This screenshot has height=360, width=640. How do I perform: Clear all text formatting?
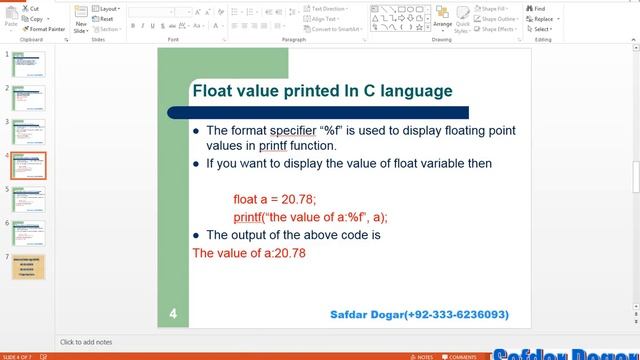tap(221, 12)
